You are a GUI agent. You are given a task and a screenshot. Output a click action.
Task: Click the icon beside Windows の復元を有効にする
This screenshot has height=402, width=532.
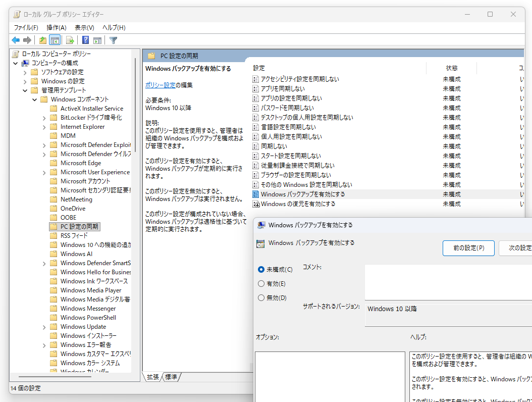click(x=256, y=204)
